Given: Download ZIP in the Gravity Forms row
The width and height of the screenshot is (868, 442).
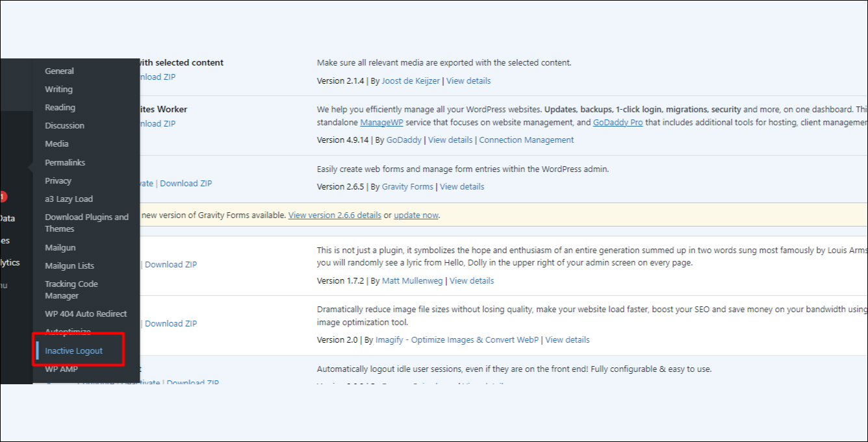Looking at the screenshot, I should (186, 183).
